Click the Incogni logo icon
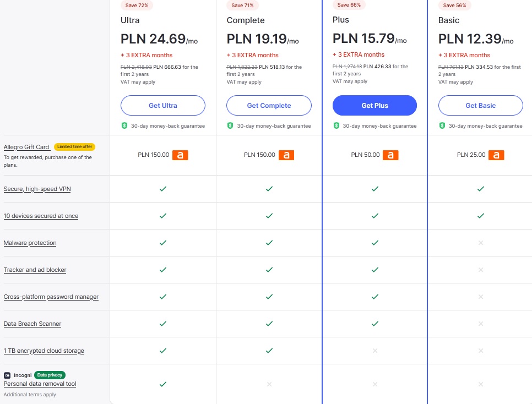The image size is (532, 404). tap(7, 375)
